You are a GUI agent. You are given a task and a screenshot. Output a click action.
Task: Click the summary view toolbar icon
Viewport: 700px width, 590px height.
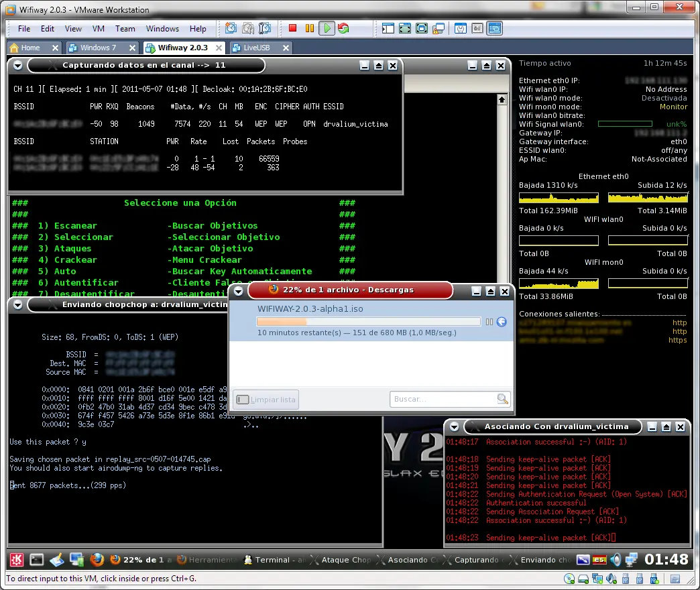pos(460,28)
